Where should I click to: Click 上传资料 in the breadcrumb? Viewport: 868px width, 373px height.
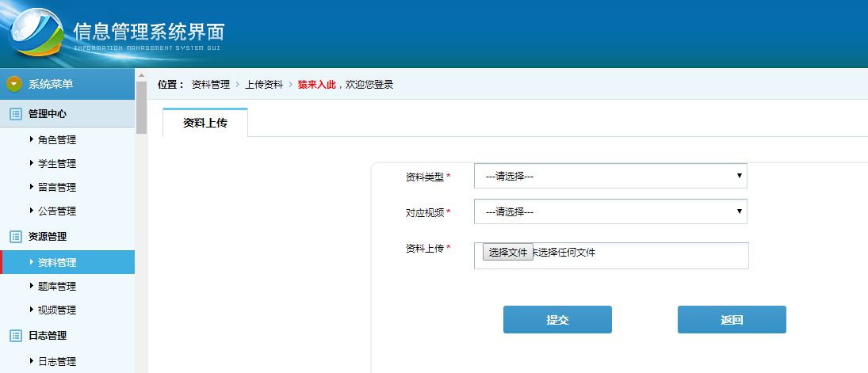(264, 85)
